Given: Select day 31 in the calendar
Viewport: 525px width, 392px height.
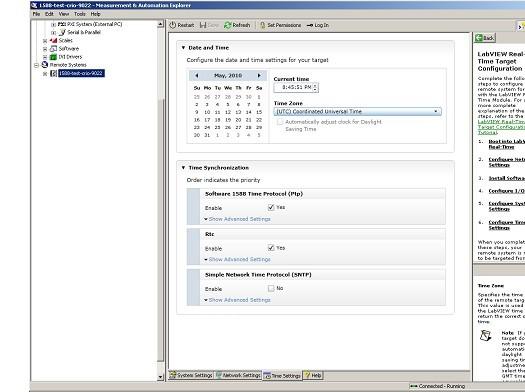Looking at the screenshot, I should [207, 135].
